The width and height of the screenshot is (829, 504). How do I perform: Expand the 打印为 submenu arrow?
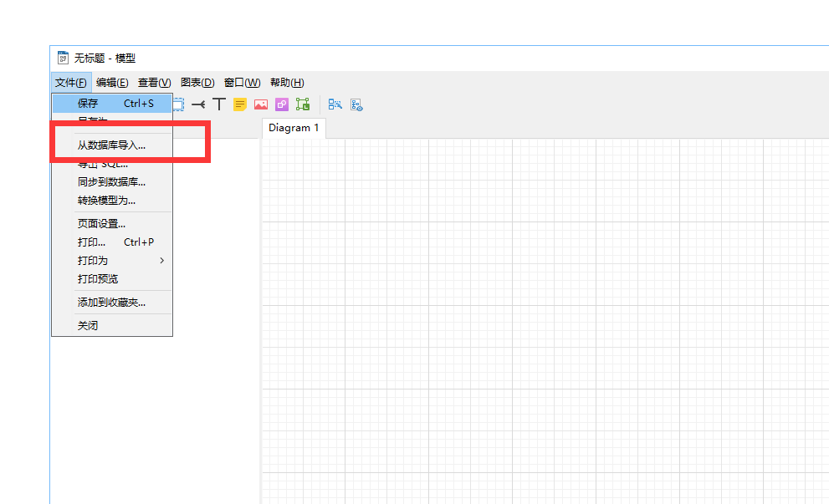(161, 261)
